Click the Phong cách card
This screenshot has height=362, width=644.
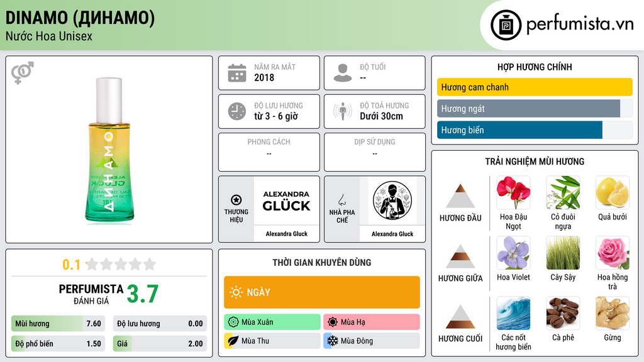[x=269, y=152]
